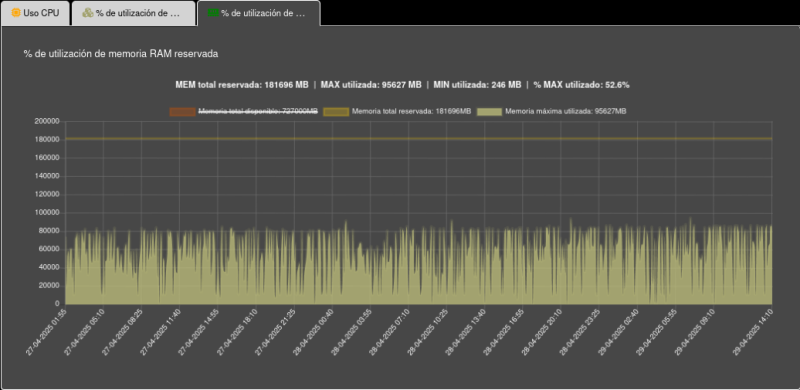Open the middle inactive utilización tab
The height and width of the screenshot is (390, 800).
coord(133,13)
